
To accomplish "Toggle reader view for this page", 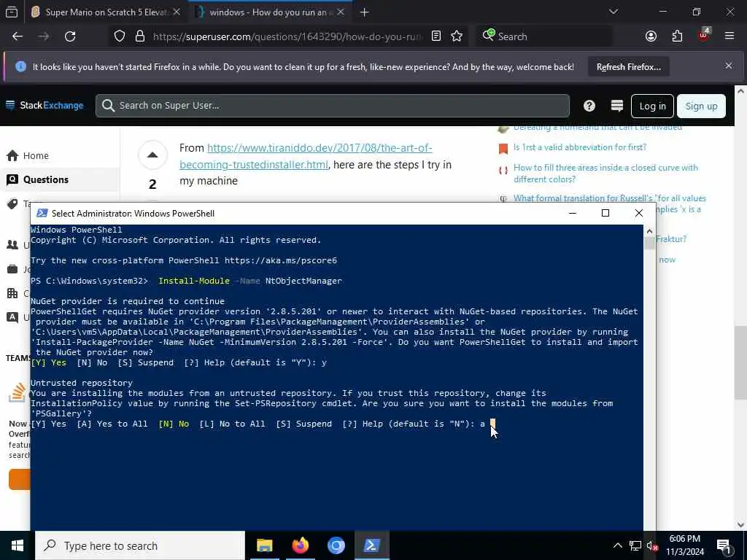I will [x=436, y=36].
